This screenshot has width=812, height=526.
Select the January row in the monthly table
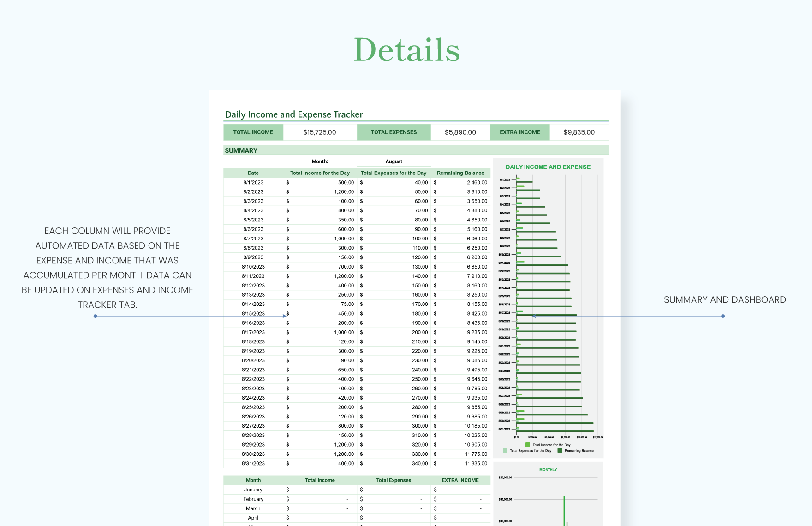[x=253, y=490]
